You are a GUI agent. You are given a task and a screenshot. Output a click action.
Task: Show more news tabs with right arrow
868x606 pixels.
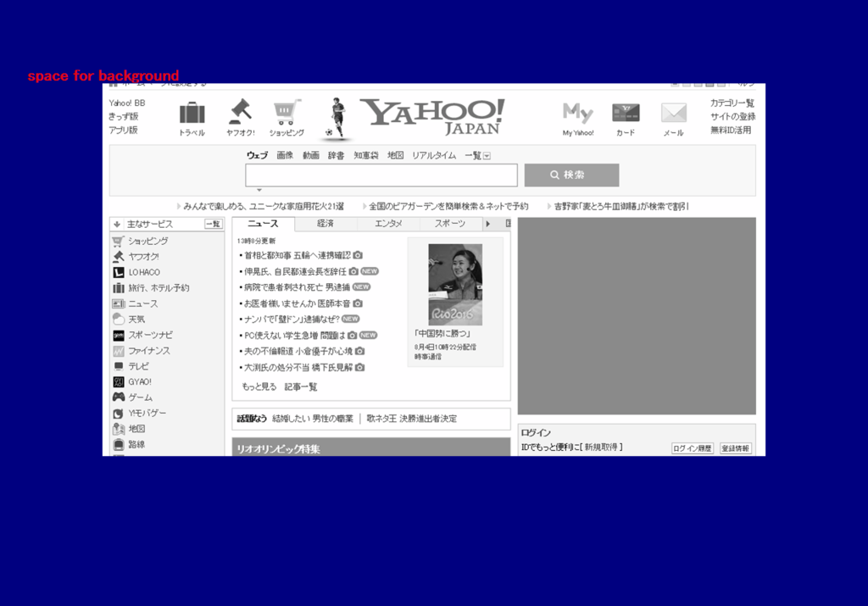pos(487,224)
